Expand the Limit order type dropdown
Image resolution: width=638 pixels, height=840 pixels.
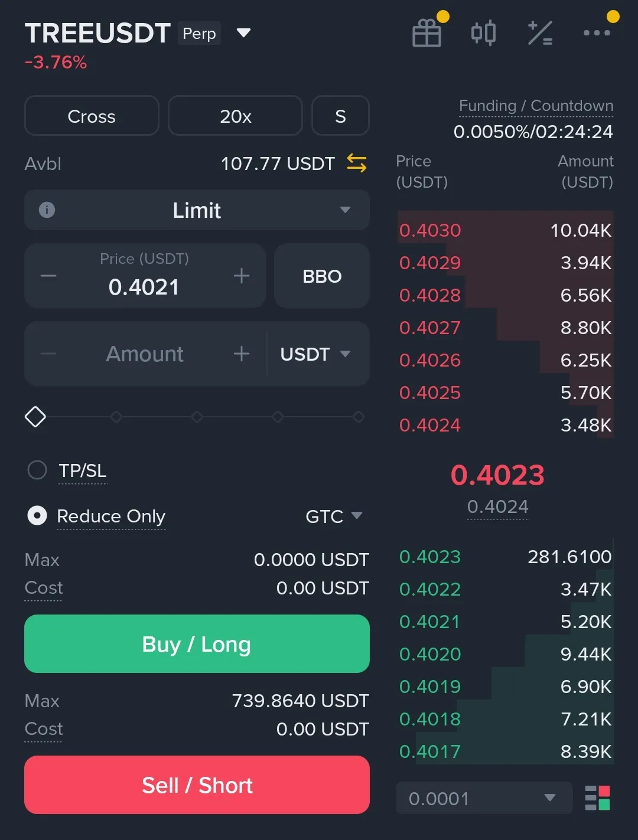pyautogui.click(x=345, y=210)
